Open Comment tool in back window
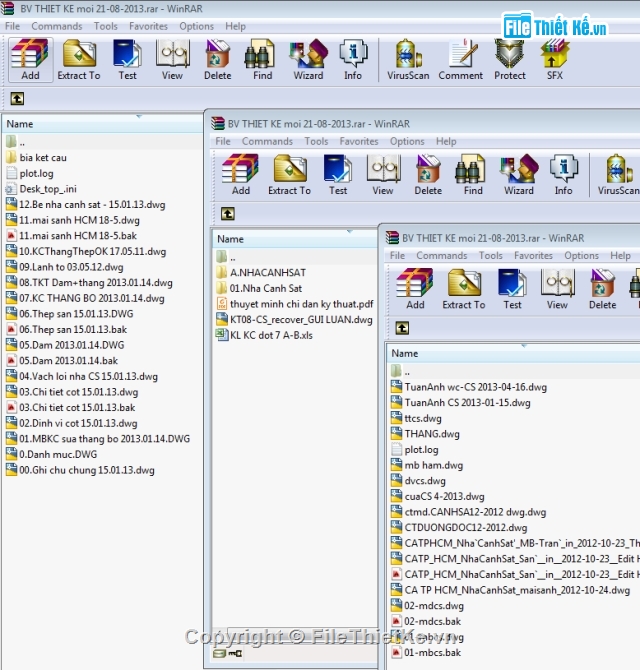Viewport: 640px width, 670px height. coord(461,59)
